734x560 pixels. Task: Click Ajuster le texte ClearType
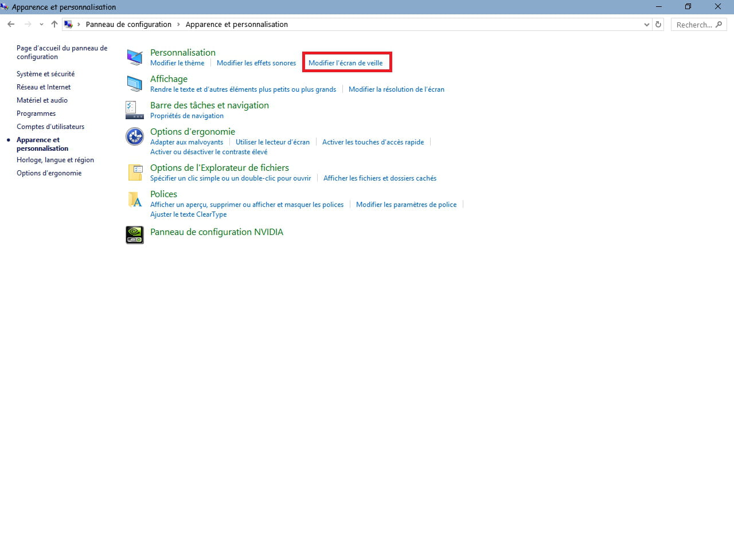pos(188,214)
